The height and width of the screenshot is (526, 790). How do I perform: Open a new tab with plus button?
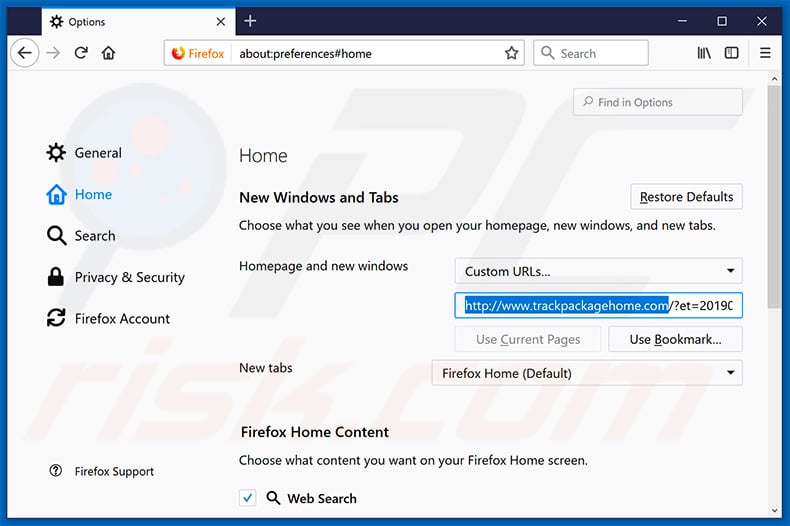(250, 21)
